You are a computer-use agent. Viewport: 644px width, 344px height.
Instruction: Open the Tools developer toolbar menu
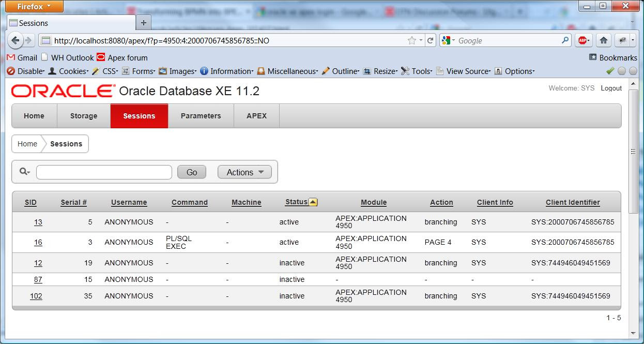[417, 71]
